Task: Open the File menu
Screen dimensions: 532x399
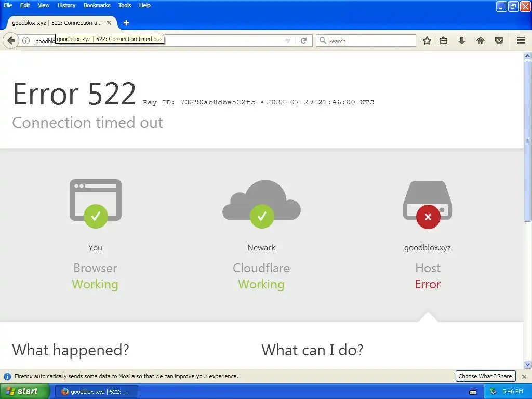Action: tap(8, 5)
